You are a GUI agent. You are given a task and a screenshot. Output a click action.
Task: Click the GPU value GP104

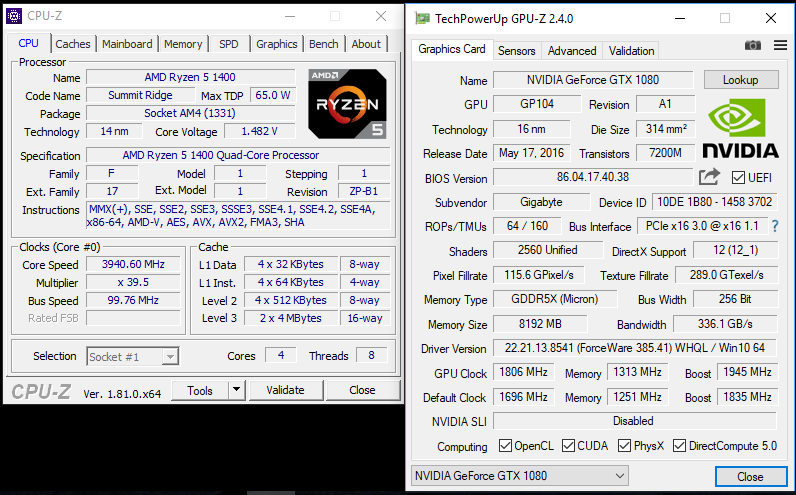point(537,104)
